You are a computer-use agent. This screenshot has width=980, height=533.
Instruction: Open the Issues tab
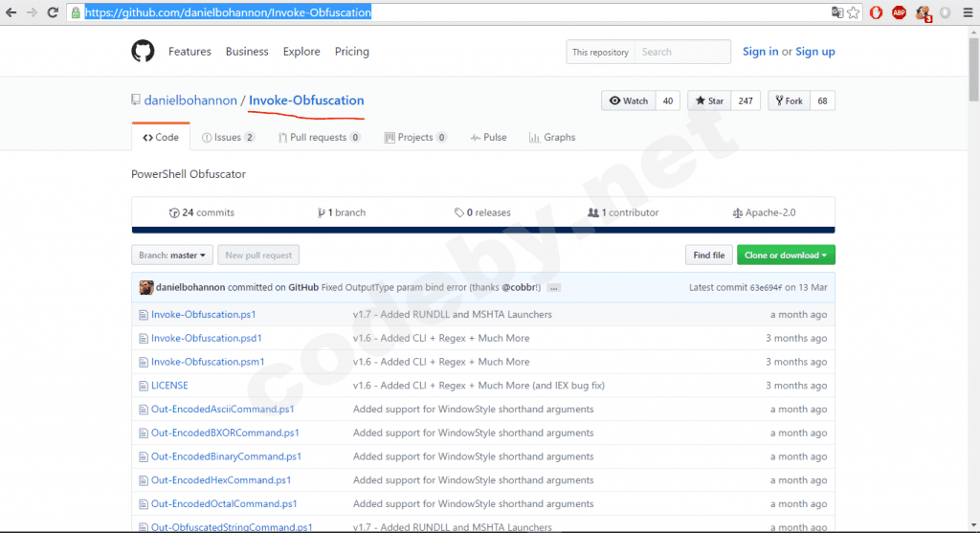[228, 138]
